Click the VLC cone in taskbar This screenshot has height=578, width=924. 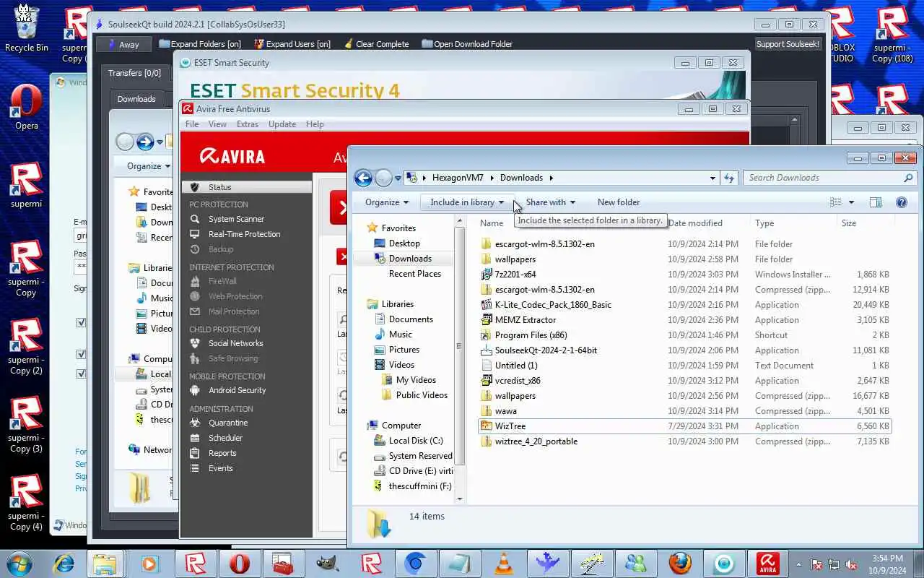pos(504,564)
